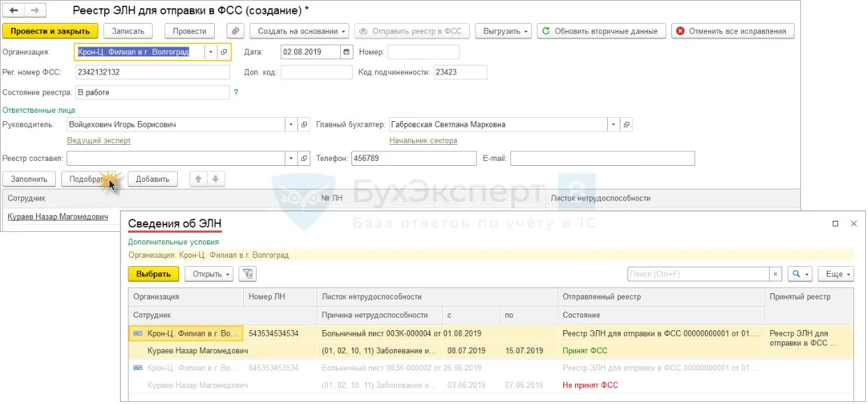The image size is (868, 404).
Task: Click the Подобрать button
Action: 90,179
